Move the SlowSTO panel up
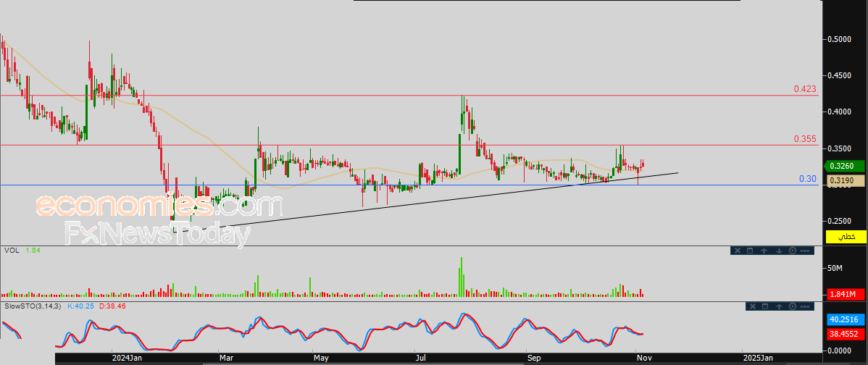This screenshot has width=868, height=365. [x=780, y=306]
